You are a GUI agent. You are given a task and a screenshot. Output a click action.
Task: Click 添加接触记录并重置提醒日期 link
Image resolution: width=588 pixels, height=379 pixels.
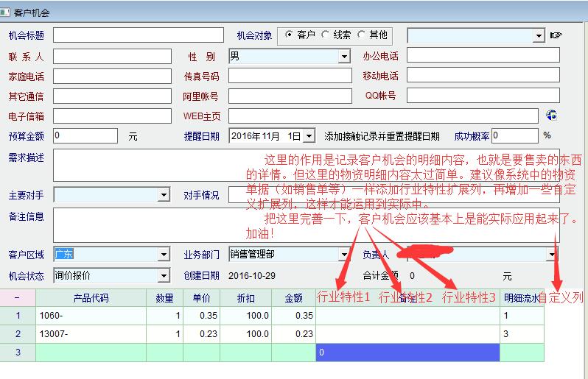382,136
